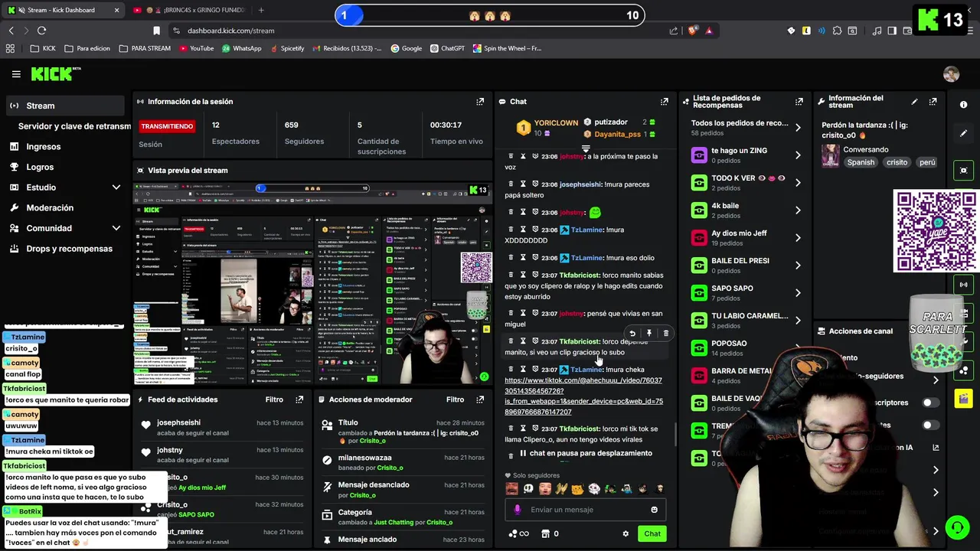Open the te hago un ZING reward arrow
Screen dimensions: 980x551
[x=798, y=155]
